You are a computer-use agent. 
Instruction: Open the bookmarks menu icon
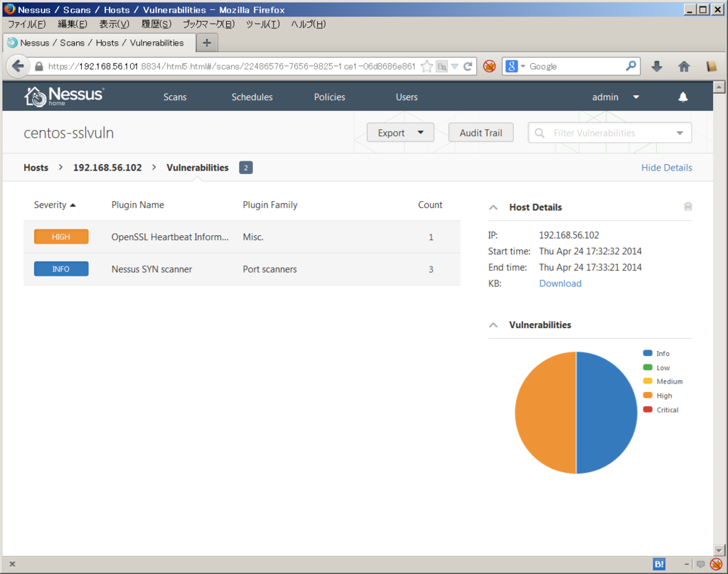tap(711, 66)
